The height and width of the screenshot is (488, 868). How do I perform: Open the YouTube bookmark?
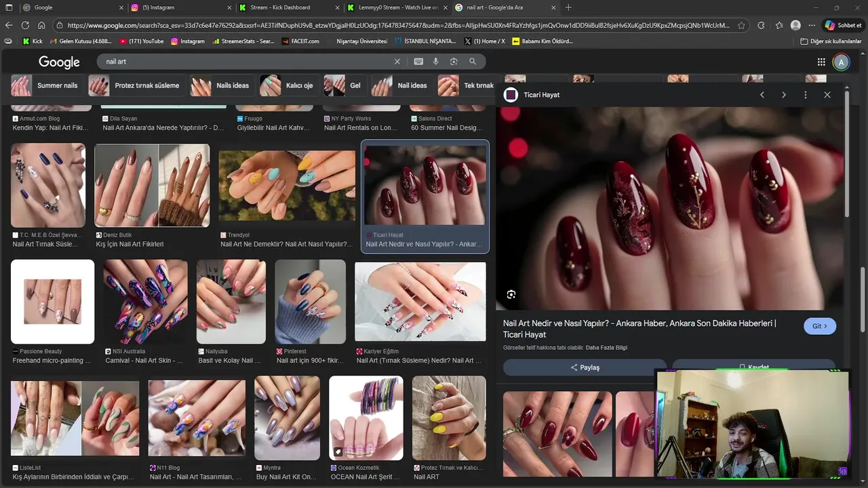coord(142,41)
